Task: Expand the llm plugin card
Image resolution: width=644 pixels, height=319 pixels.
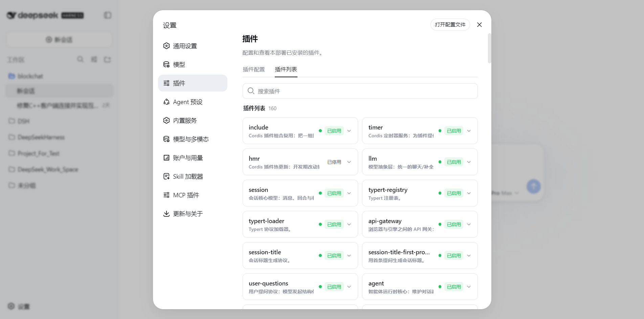Action: [x=469, y=162]
